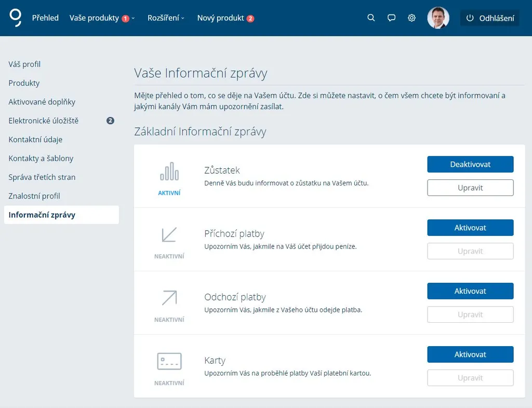Activate Karty notifications
The width and height of the screenshot is (532, 408).
(x=470, y=354)
